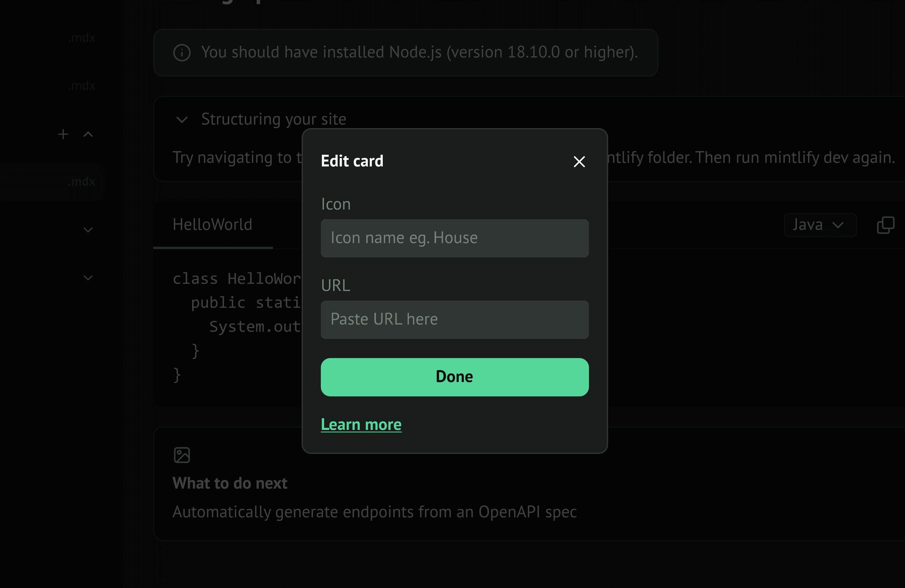The height and width of the screenshot is (588, 905).
Task: Select the topmost .mdx sidebar file
Action: (81, 38)
